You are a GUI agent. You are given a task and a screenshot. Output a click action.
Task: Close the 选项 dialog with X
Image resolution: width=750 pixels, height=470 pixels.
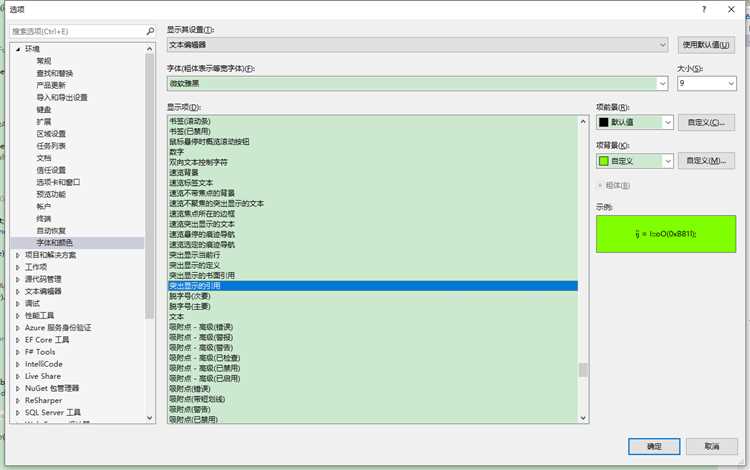click(731, 10)
